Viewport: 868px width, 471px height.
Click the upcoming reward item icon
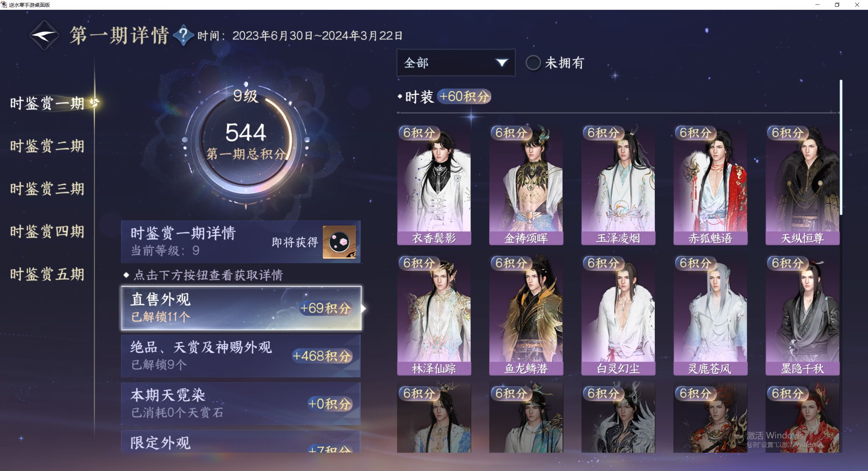[339, 242]
